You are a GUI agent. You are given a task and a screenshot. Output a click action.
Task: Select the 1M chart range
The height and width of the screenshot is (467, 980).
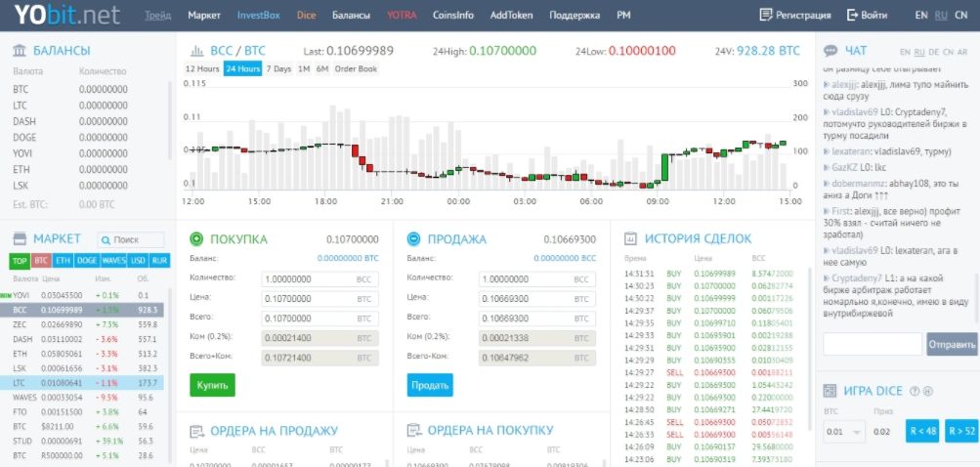tap(304, 68)
